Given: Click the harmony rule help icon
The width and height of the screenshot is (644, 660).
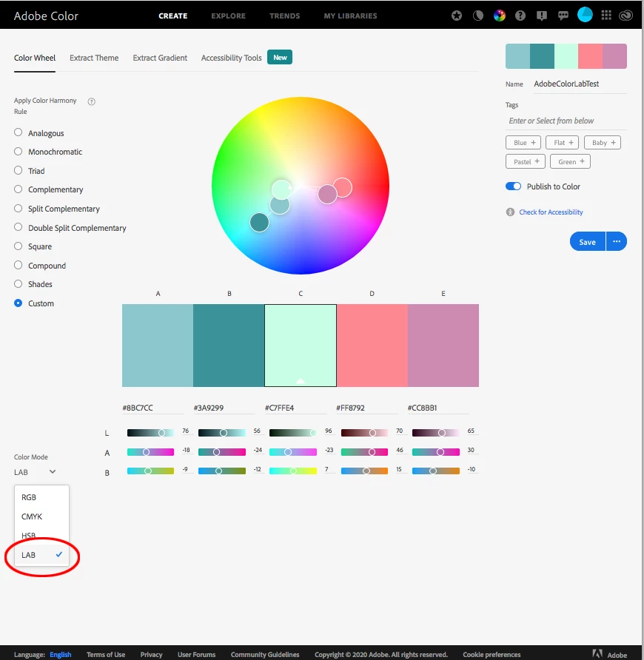Looking at the screenshot, I should [91, 101].
